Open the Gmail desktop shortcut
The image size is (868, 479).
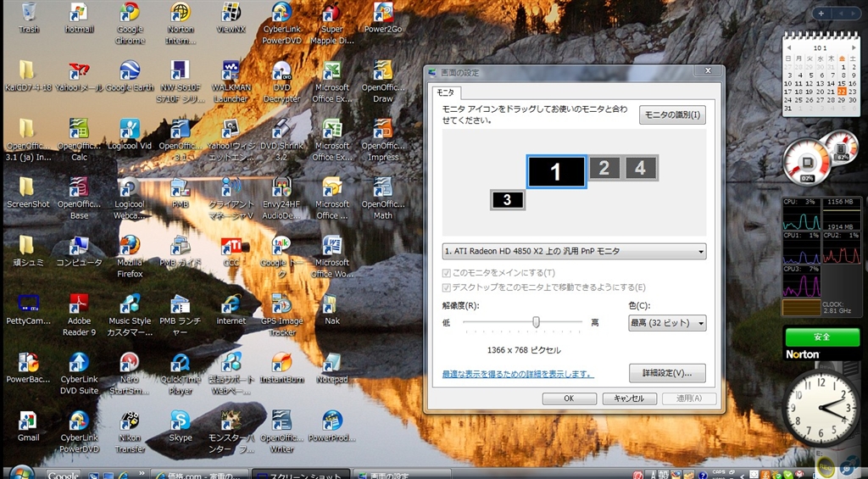tap(28, 426)
